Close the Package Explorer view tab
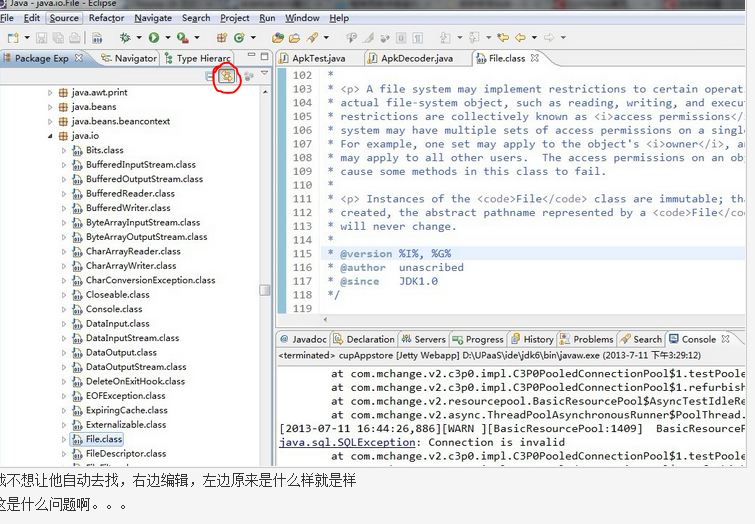The height and width of the screenshot is (524, 755). (79, 58)
